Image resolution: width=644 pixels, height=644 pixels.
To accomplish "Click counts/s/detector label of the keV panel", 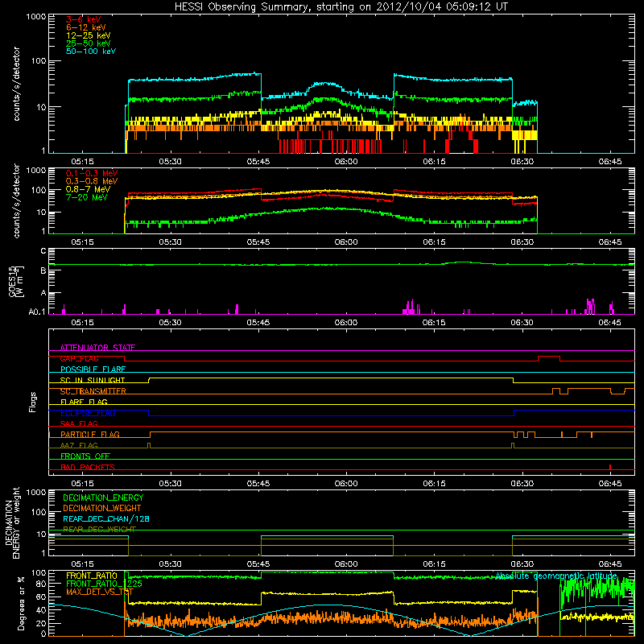I will pos(16,84).
